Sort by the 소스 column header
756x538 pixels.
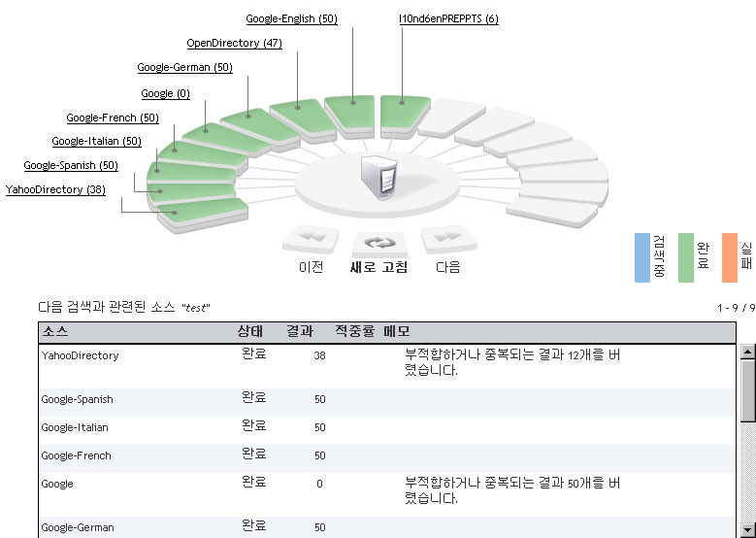tap(54, 332)
